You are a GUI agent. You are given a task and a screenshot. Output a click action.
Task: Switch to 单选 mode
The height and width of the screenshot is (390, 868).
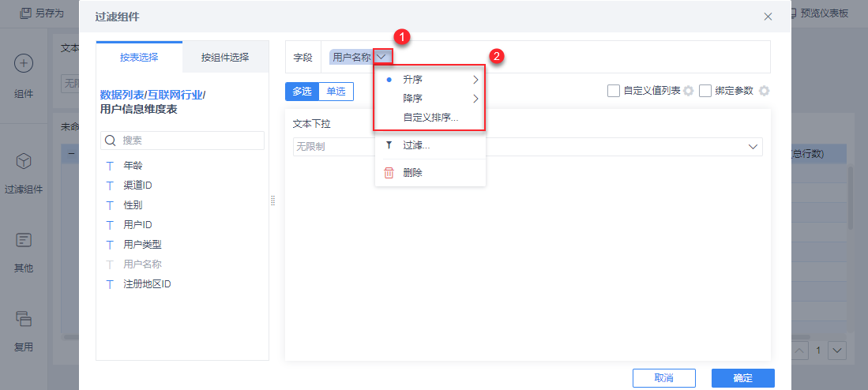pyautogui.click(x=336, y=91)
